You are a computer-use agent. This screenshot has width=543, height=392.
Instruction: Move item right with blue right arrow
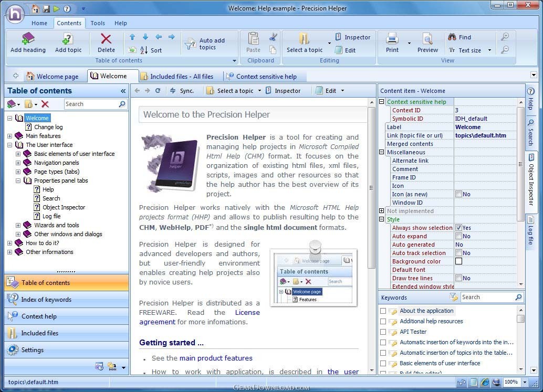pos(171,37)
